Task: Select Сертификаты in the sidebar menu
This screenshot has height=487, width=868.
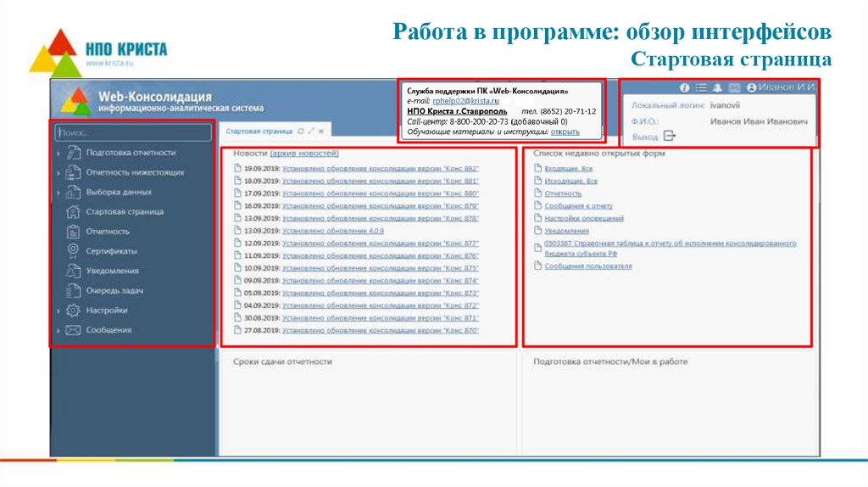Action: coord(111,251)
